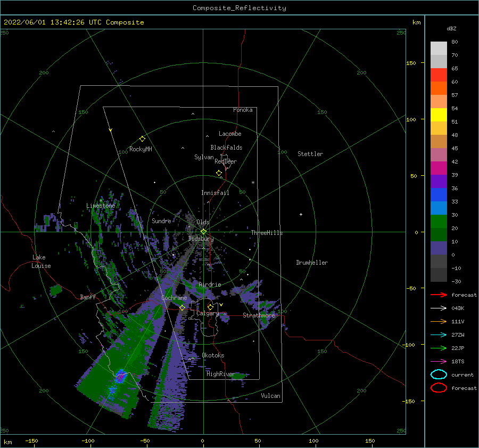Click the yellow diamond marker south of RedDeer
The height and width of the screenshot is (448, 479).
click(219, 173)
